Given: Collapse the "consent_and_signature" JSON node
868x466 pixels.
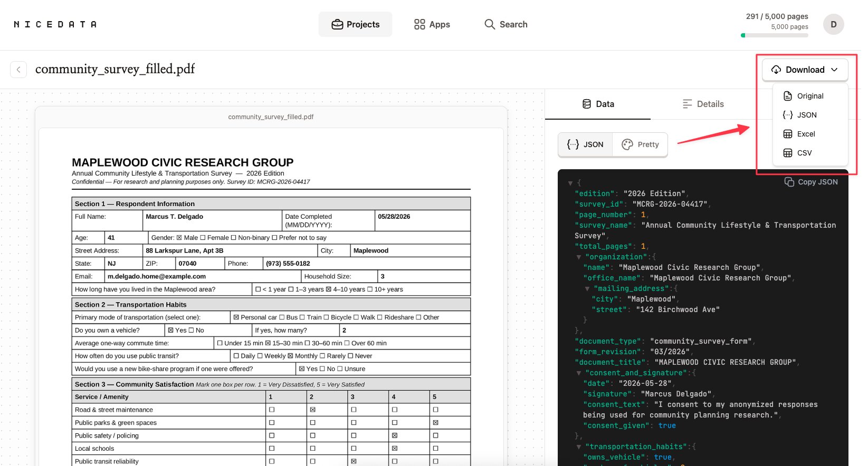Looking at the screenshot, I should click(578, 373).
